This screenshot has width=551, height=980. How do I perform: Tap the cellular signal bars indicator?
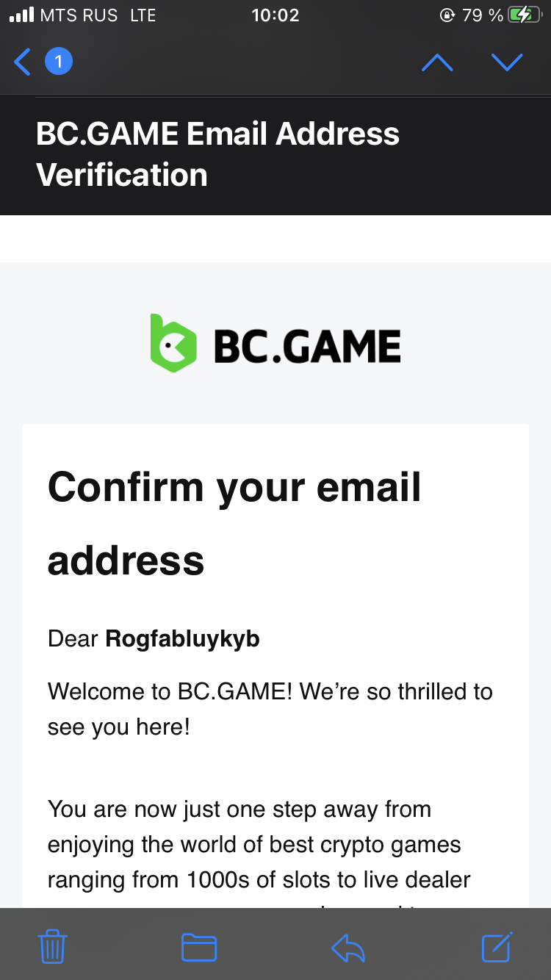pos(21,15)
